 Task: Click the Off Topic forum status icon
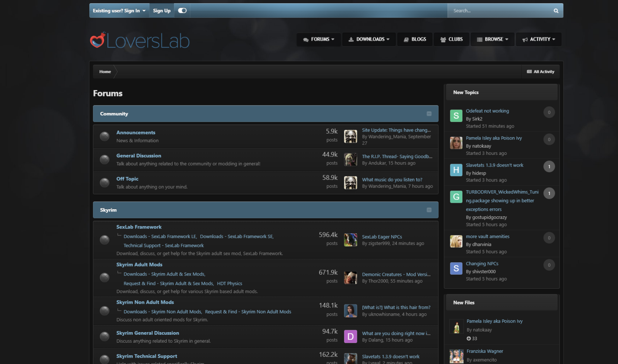(x=105, y=183)
